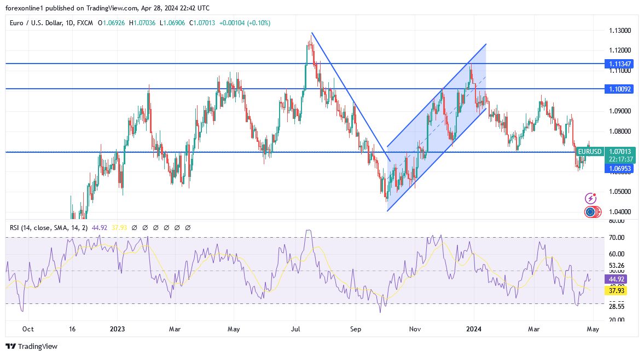Select the May label on the time axis
This screenshot has width=644, height=356.
(594, 329)
